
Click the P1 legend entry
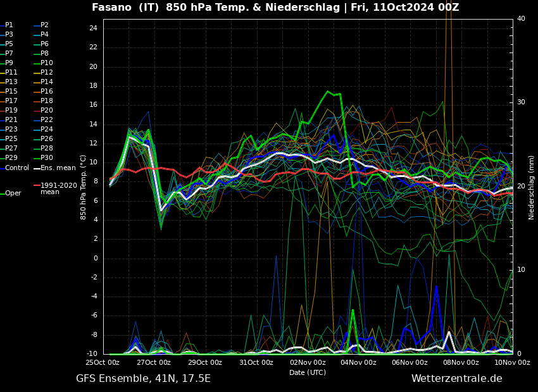[9, 25]
